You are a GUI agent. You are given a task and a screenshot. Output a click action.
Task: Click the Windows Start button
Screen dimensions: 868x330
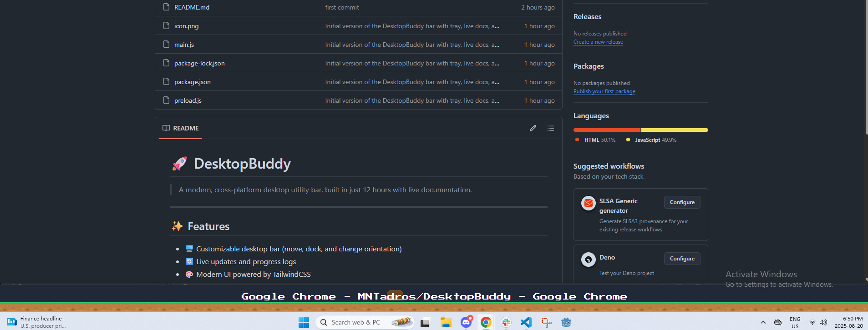(304, 322)
